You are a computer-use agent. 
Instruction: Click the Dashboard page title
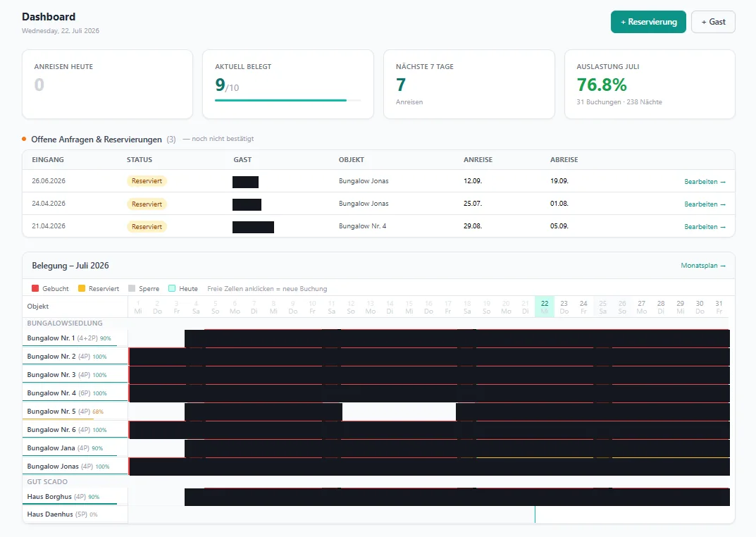click(x=49, y=17)
